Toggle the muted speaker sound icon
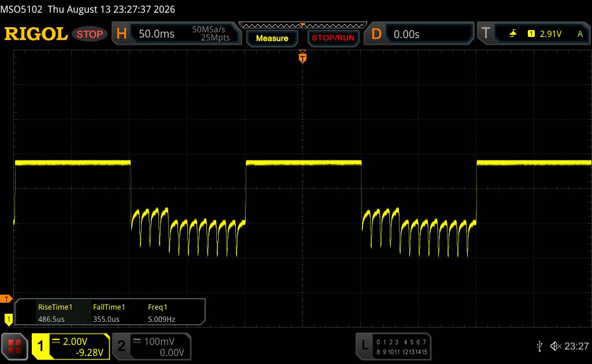592x364 pixels. [556, 346]
